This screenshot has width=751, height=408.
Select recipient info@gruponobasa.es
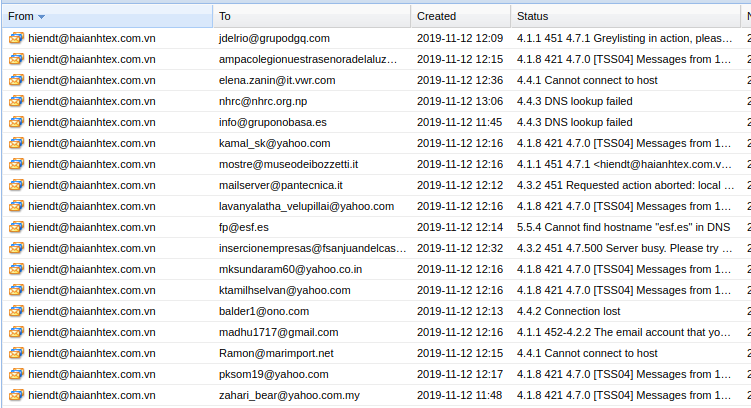(x=273, y=122)
